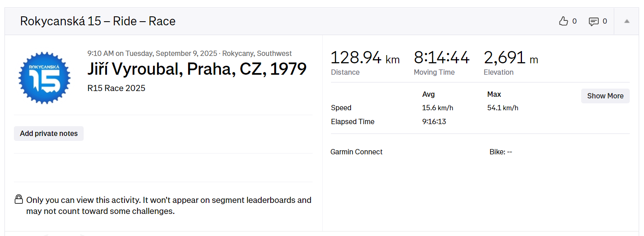
Task: Click the activity date and location text
Action: coord(189,53)
